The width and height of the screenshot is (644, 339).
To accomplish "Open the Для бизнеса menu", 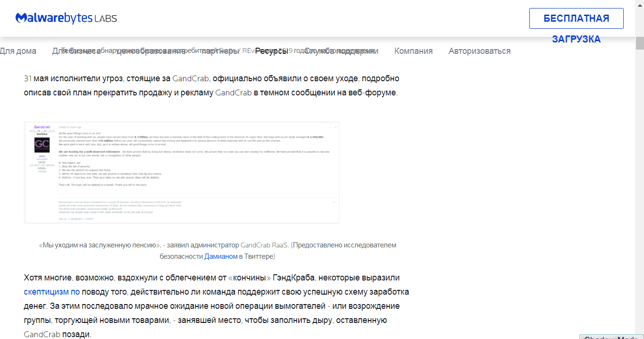I will (x=76, y=51).
